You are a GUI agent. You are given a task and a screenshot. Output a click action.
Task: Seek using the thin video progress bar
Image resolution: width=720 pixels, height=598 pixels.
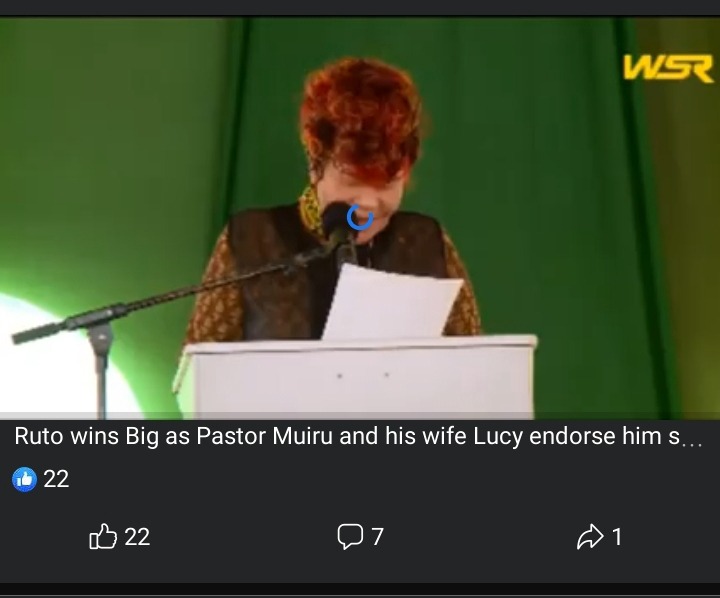click(x=360, y=416)
